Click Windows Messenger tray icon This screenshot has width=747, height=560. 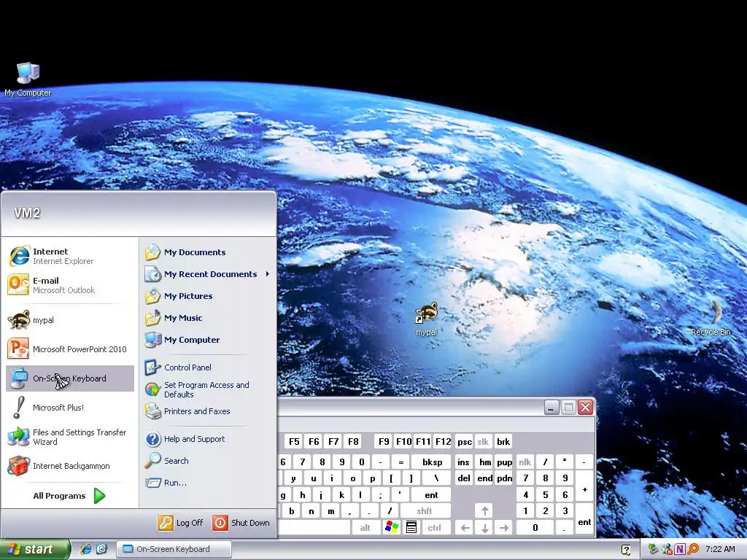pyautogui.click(x=667, y=549)
